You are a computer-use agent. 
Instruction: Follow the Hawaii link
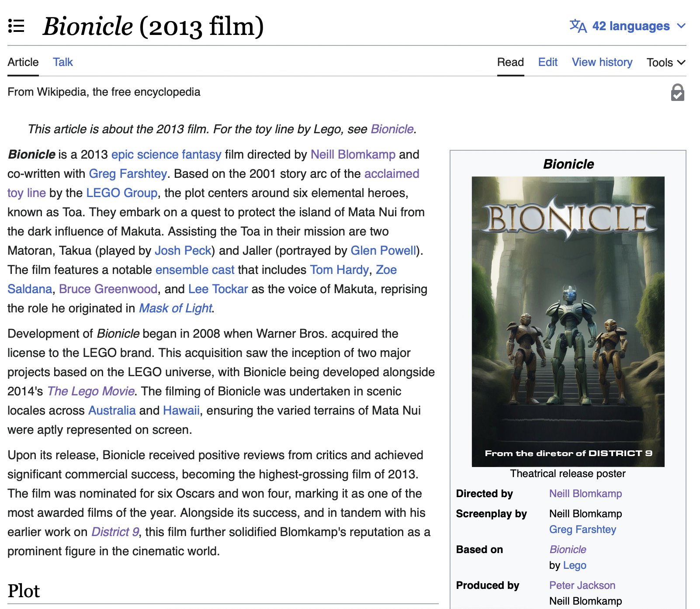point(181,410)
